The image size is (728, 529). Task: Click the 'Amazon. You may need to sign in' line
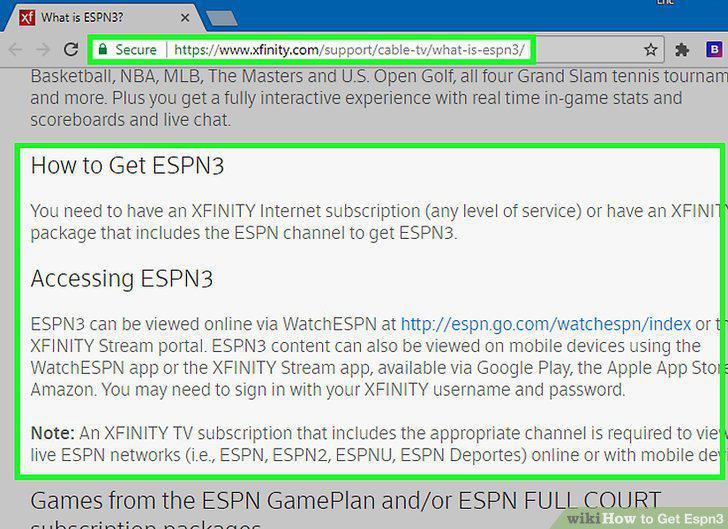(328, 390)
